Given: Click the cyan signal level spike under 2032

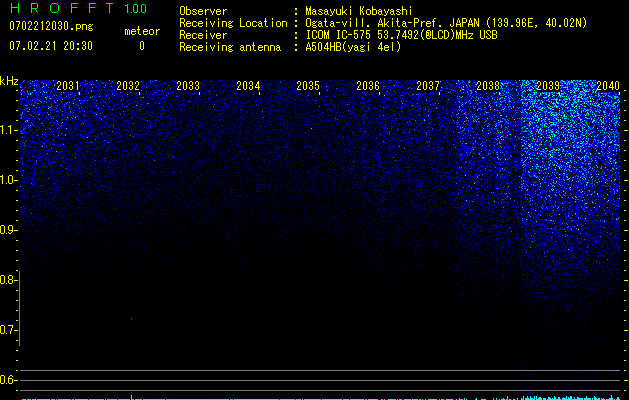Looking at the screenshot, I should pos(132,397).
